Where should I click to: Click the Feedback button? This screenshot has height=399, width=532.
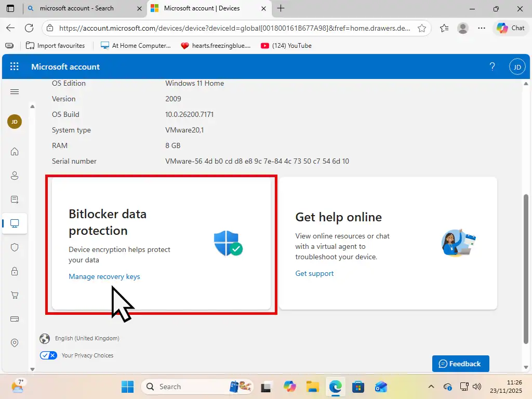click(x=460, y=364)
